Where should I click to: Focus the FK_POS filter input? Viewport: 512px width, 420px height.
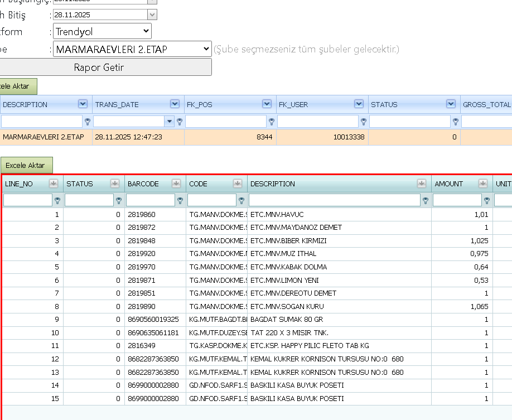click(226, 122)
